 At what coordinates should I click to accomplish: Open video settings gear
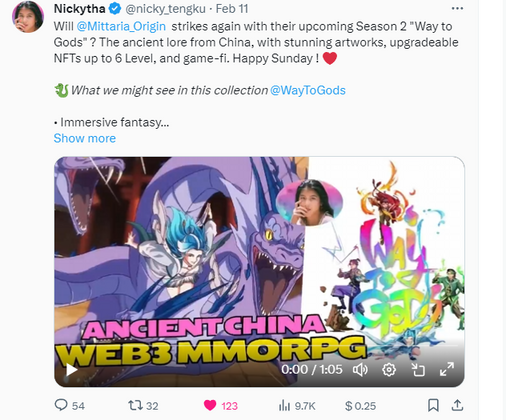point(389,370)
